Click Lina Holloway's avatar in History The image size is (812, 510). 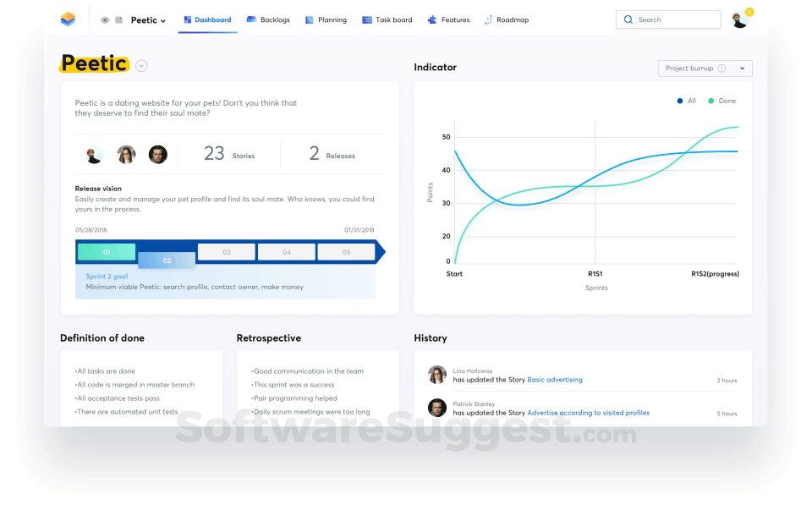(437, 375)
